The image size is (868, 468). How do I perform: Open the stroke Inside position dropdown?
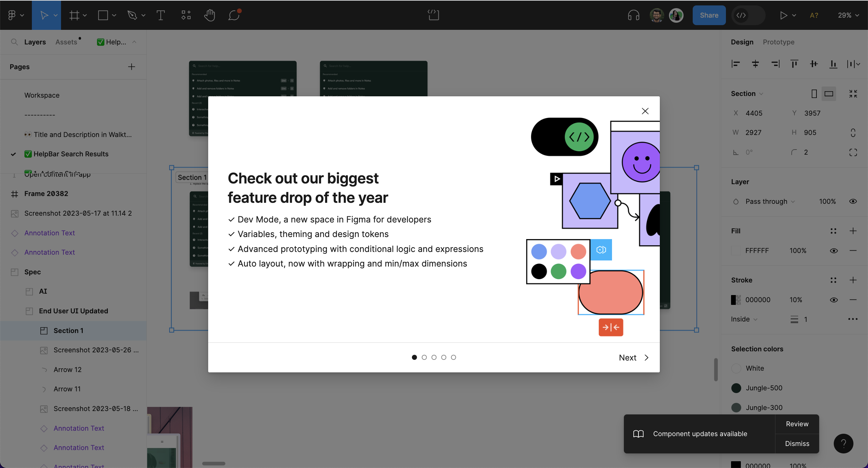744,319
